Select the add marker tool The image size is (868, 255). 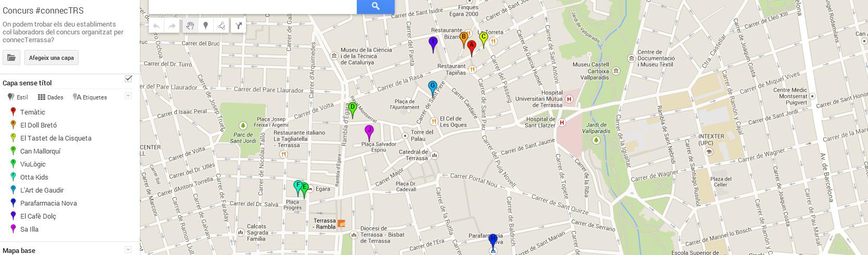(x=205, y=25)
